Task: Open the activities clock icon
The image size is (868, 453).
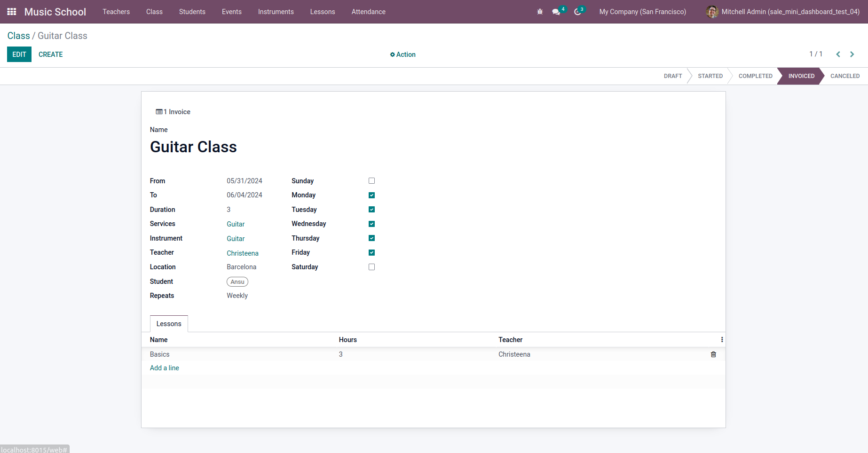Action: [578, 12]
